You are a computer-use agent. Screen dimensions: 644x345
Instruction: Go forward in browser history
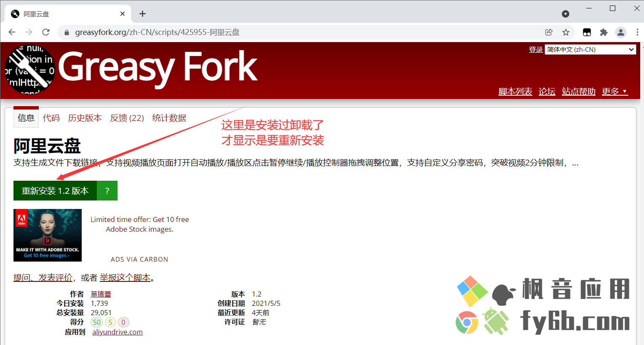coord(29,32)
